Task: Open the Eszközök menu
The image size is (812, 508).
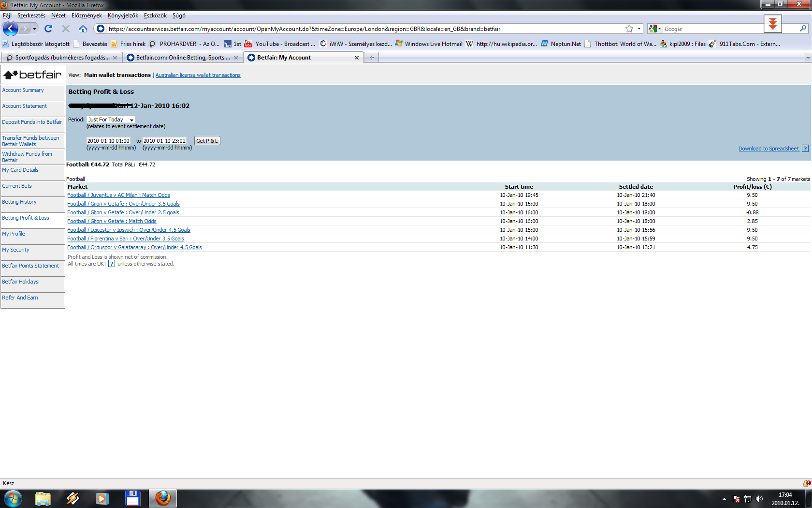Action: 155,15
